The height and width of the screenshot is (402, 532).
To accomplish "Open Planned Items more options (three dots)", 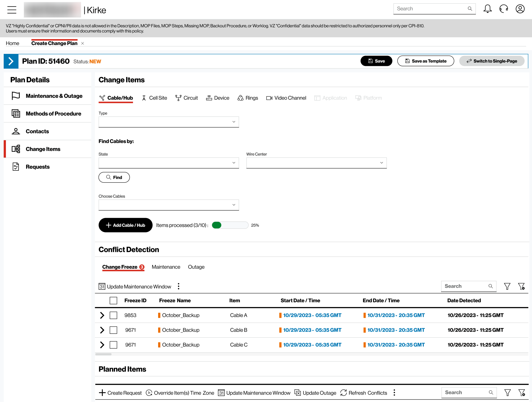I will point(394,393).
